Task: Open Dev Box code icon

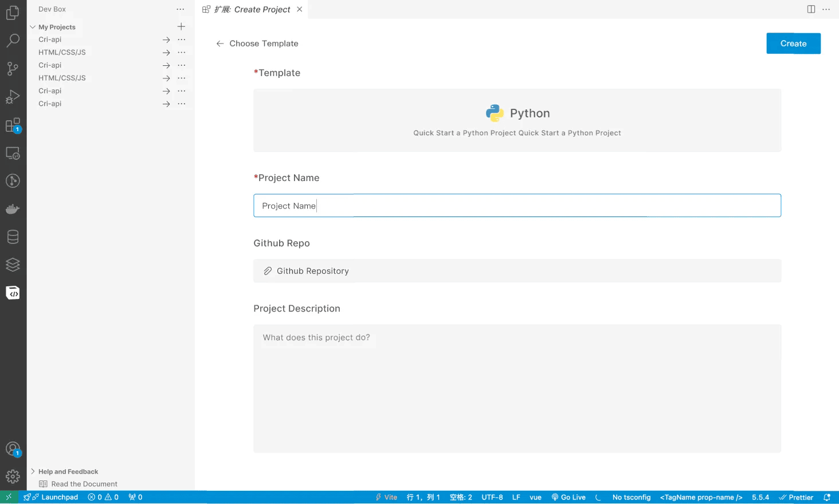Action: pos(13,293)
